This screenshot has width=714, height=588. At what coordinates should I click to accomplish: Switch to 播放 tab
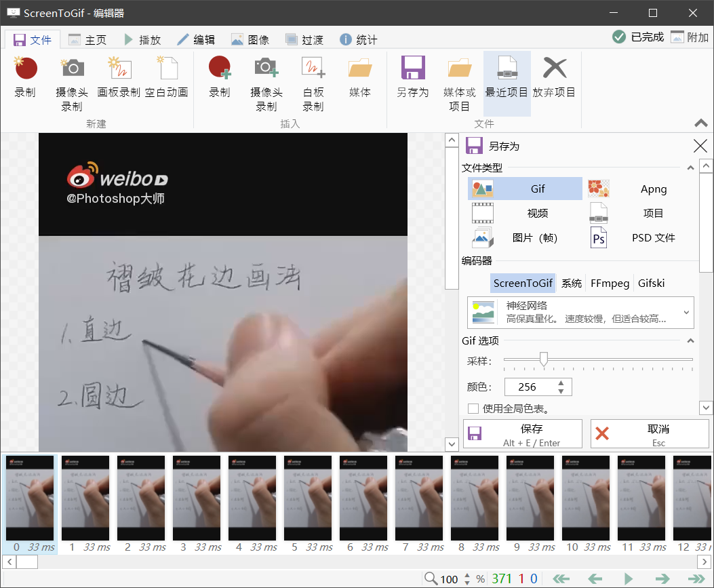click(x=142, y=40)
